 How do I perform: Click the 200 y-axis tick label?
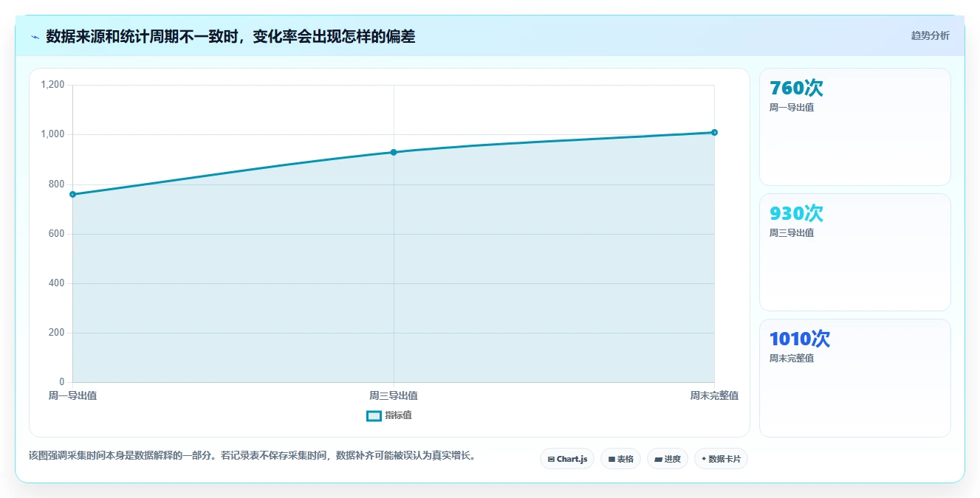tap(58, 333)
